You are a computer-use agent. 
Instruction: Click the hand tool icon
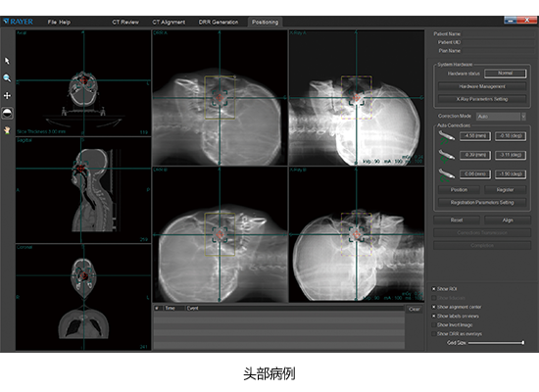point(7,130)
